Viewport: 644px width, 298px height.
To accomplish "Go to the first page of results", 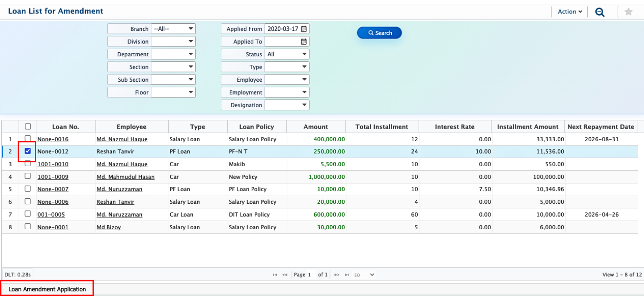I will [x=275, y=275].
